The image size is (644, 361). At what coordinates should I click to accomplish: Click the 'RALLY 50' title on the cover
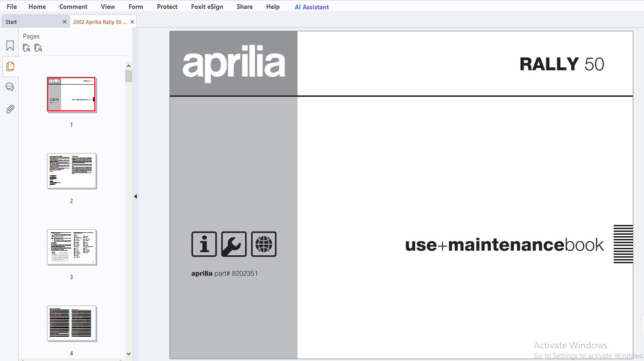point(562,64)
